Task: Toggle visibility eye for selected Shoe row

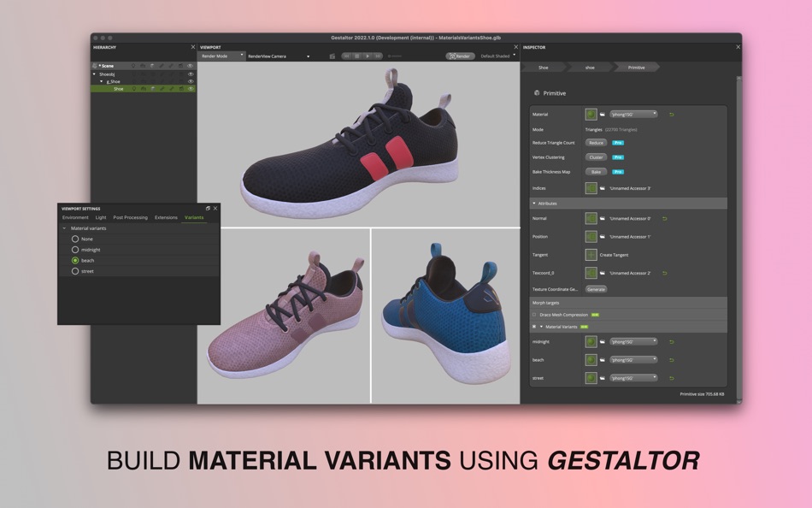Action: pos(191,89)
